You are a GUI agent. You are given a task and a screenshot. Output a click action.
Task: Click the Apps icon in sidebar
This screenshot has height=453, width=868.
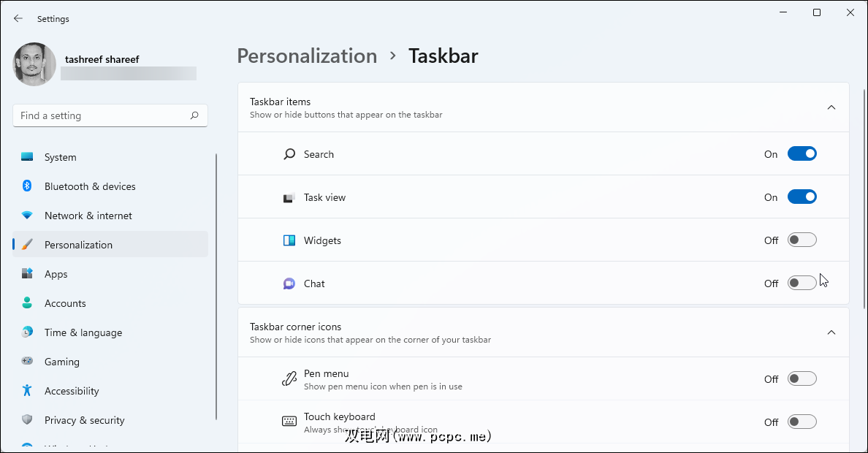27,274
